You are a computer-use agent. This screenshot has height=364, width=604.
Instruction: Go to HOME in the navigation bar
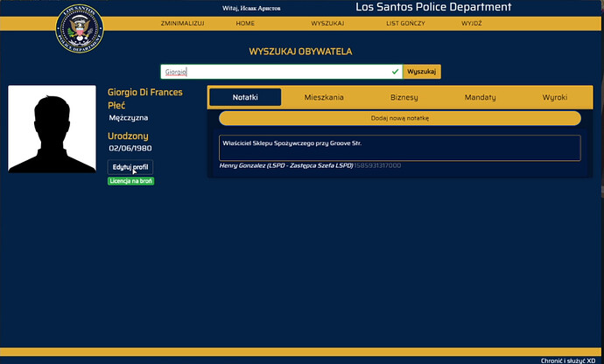pyautogui.click(x=245, y=23)
